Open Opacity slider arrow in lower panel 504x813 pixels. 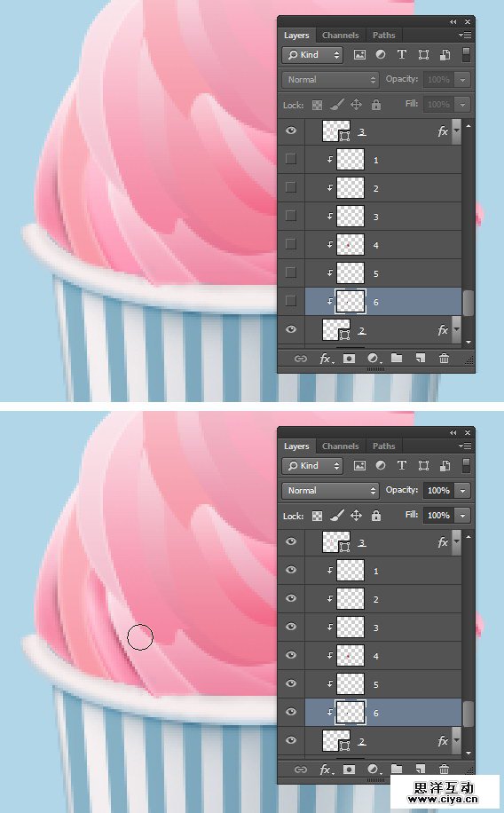tap(462, 491)
